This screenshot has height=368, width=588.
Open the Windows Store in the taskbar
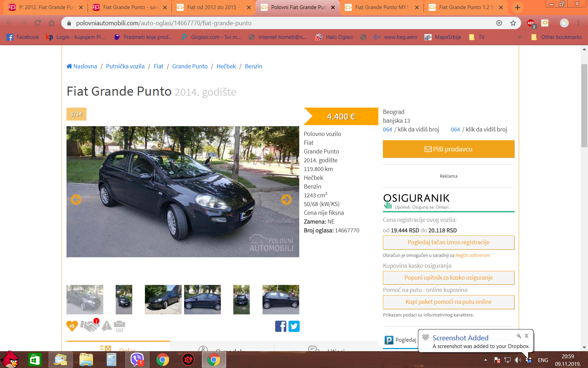tap(35, 360)
